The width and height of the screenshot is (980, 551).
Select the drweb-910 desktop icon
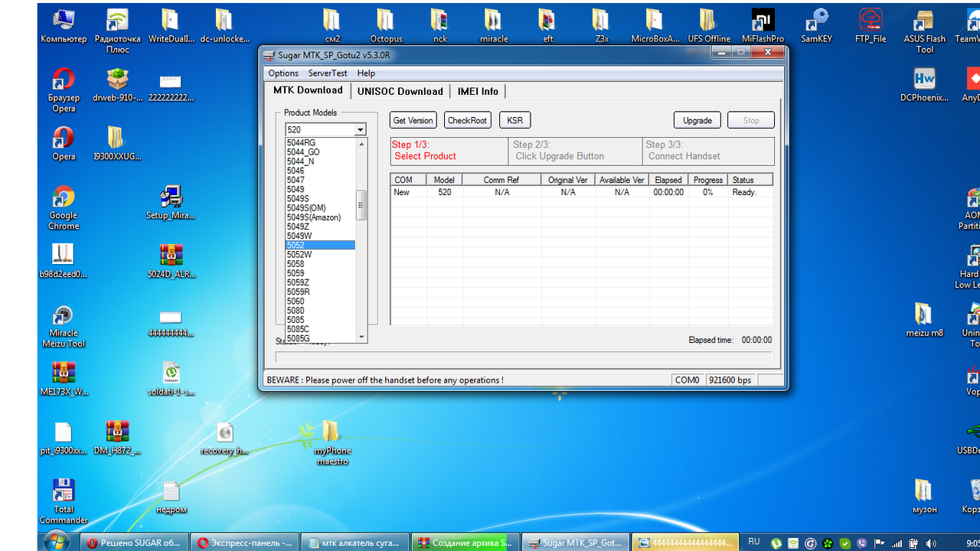pos(117,85)
